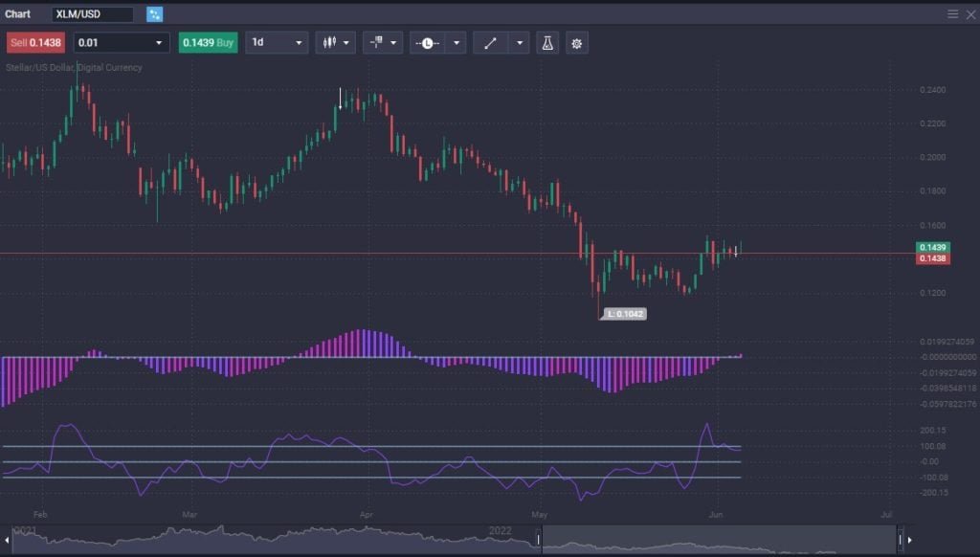Open the indicators flask icon
The width and height of the screenshot is (980, 557).
547,42
